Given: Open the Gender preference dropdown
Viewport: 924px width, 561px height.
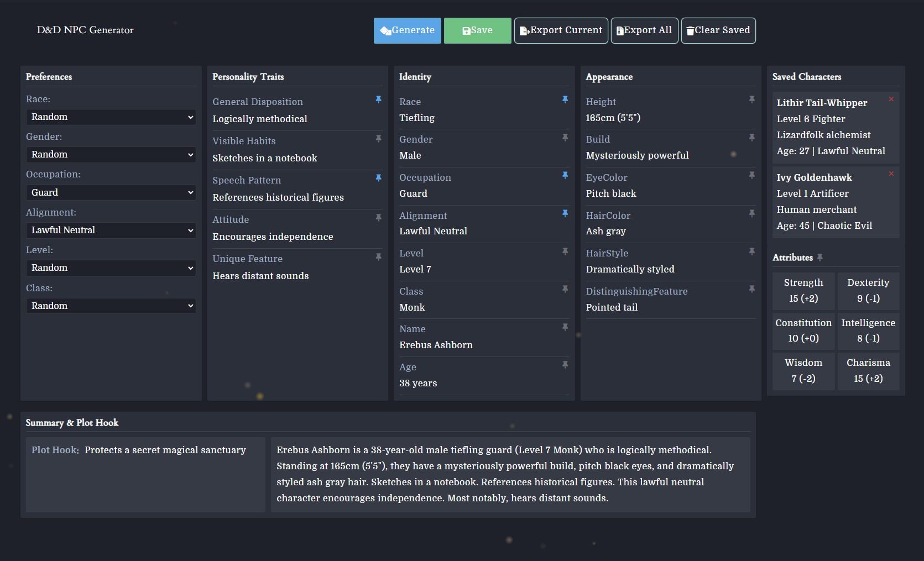Looking at the screenshot, I should pos(111,155).
